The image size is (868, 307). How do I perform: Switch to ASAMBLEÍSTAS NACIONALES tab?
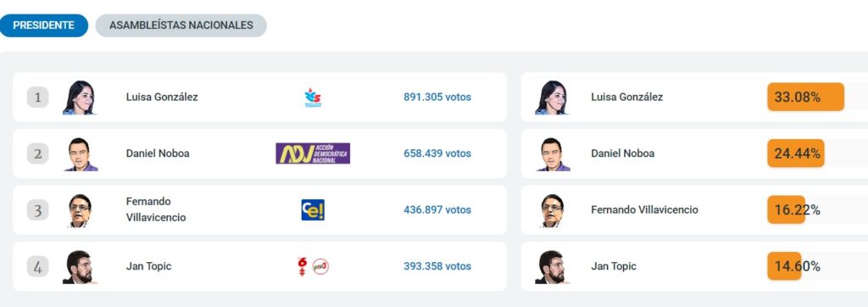[x=181, y=25]
